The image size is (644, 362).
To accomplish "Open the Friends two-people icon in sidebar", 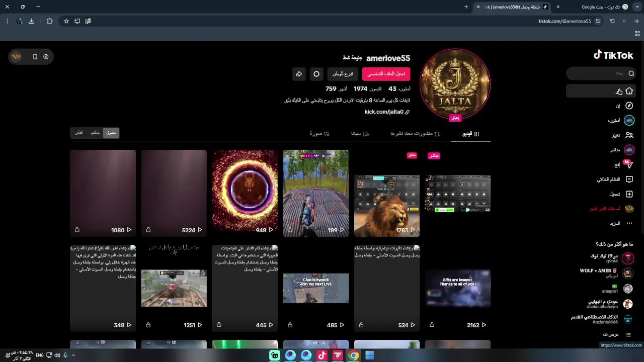I will pyautogui.click(x=629, y=135).
